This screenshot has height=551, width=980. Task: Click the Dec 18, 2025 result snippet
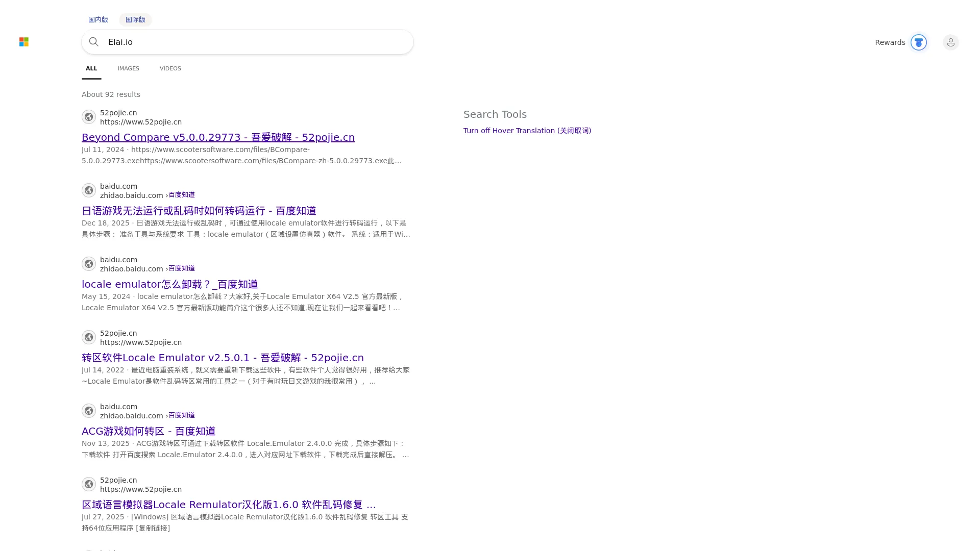pos(246,229)
